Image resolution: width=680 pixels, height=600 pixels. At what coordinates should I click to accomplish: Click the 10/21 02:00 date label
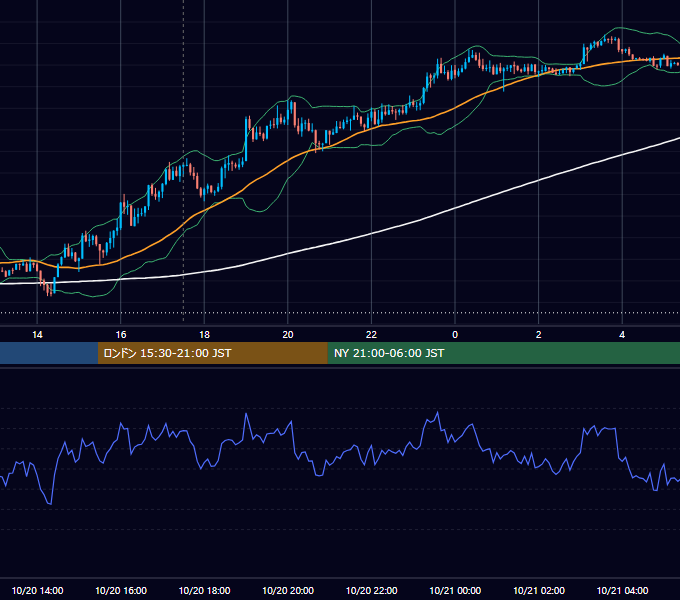click(539, 590)
